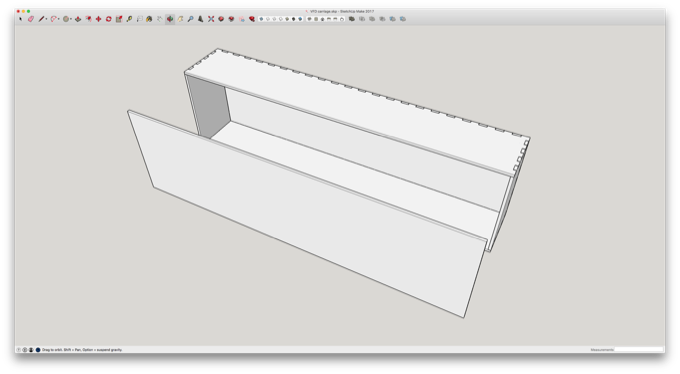Image resolution: width=680 pixels, height=374 pixels.
Task: Activate the Push/Pull tool
Action: [78, 19]
